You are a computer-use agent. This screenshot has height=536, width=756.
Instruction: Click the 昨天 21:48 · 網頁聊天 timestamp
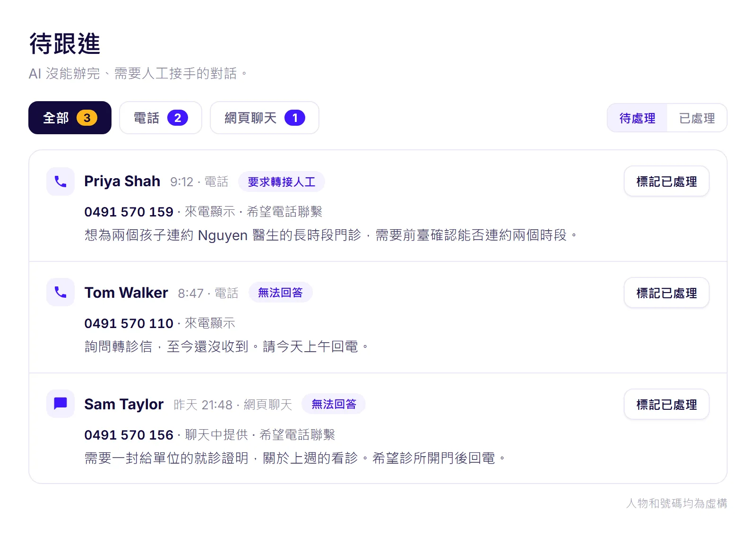coord(233,405)
